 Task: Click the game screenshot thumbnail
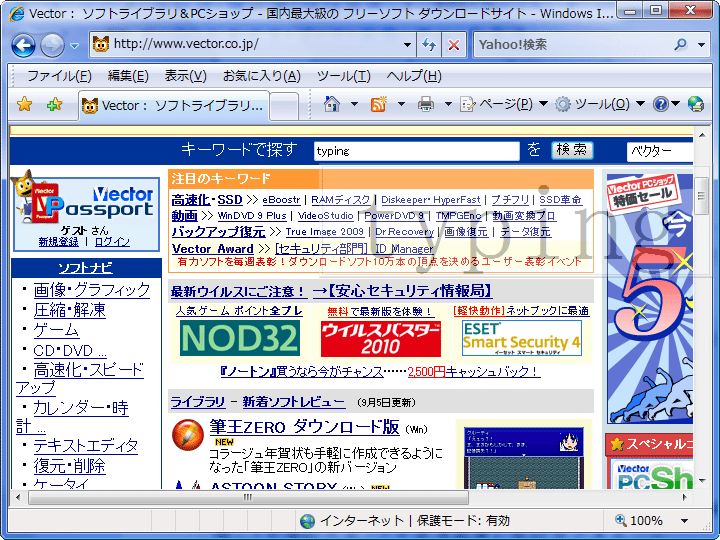tap(523, 457)
